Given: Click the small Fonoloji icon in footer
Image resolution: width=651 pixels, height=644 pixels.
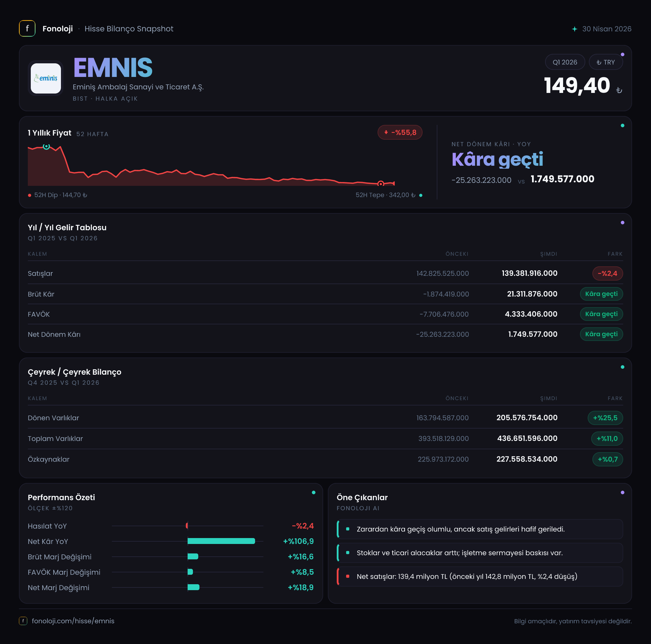Looking at the screenshot, I should coord(23,621).
